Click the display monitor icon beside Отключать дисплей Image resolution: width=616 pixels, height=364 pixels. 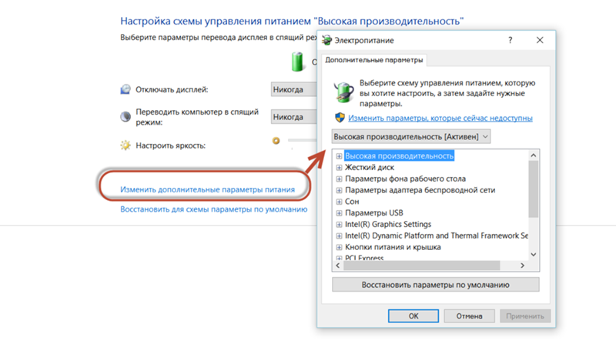coord(126,89)
